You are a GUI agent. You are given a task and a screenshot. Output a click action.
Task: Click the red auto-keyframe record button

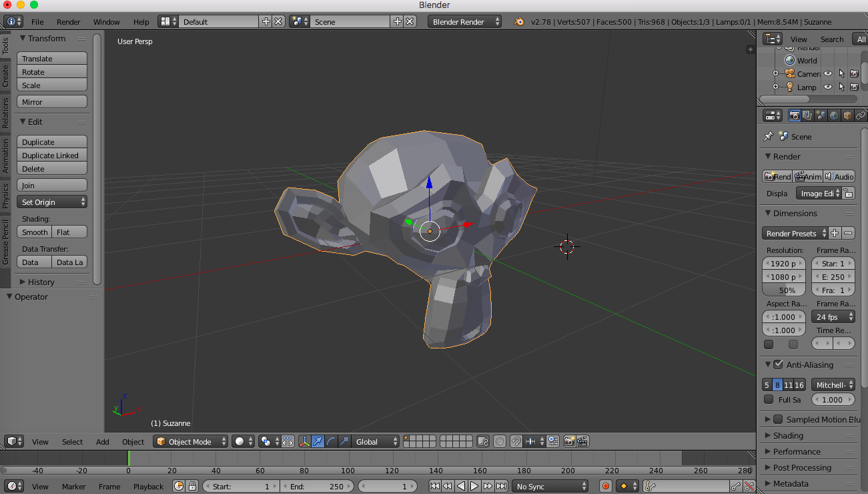point(606,487)
